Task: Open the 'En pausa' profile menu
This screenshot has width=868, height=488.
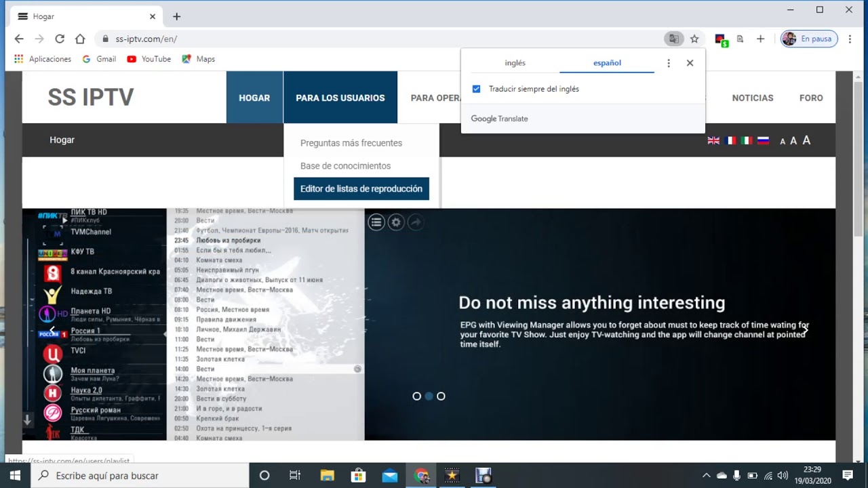Action: [809, 39]
